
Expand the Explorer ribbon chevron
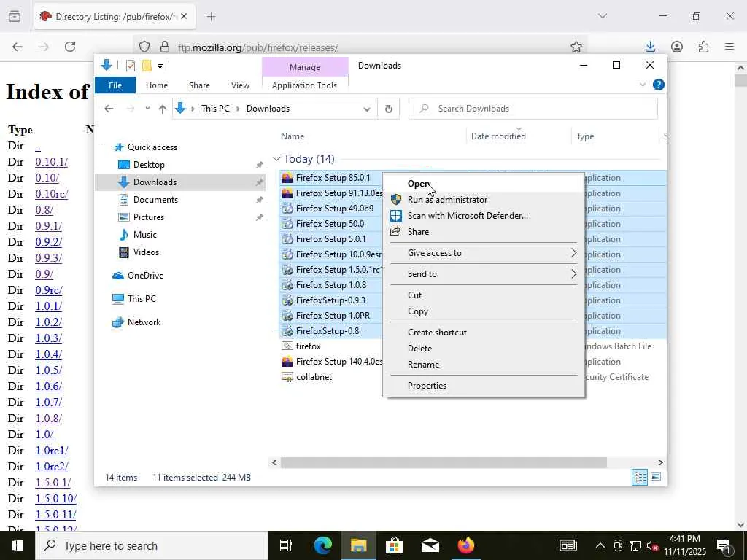tap(642, 85)
